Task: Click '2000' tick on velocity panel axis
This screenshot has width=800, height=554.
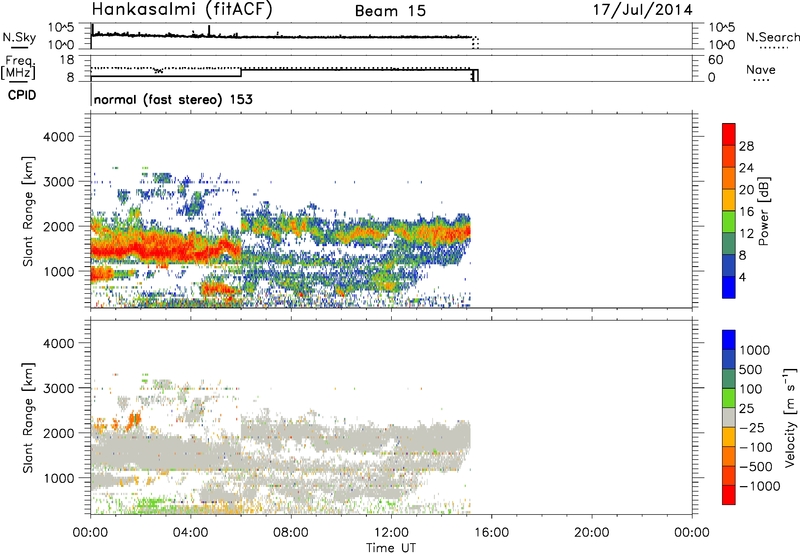Action: (x=58, y=433)
